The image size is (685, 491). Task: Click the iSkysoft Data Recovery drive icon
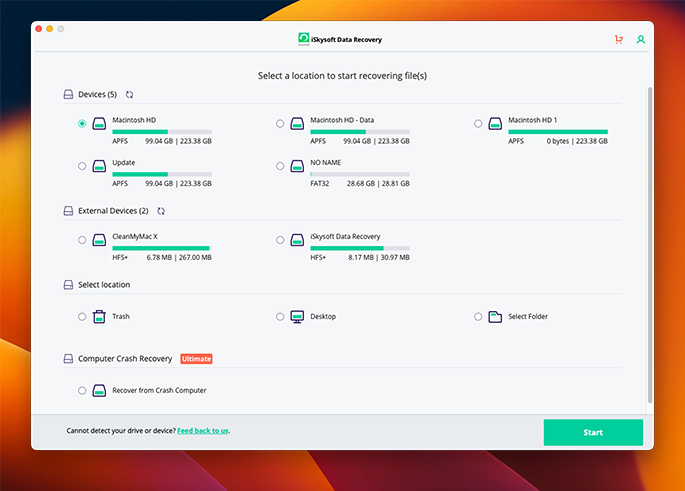tap(297, 240)
